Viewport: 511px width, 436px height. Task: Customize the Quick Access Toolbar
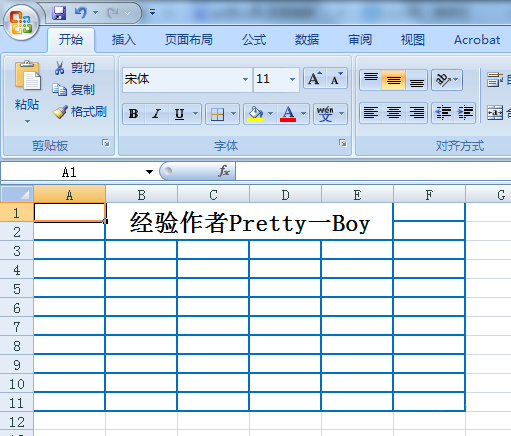pos(152,13)
